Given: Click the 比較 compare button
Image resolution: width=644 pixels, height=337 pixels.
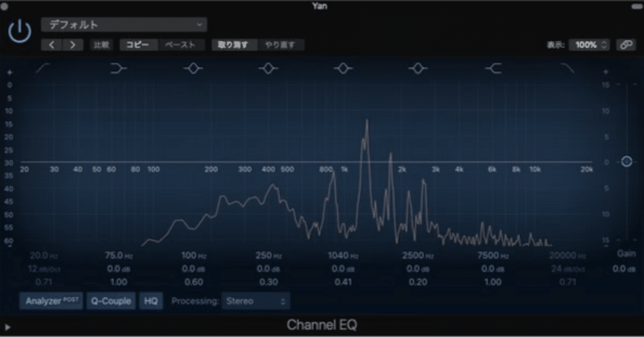Looking at the screenshot, I should tap(101, 45).
